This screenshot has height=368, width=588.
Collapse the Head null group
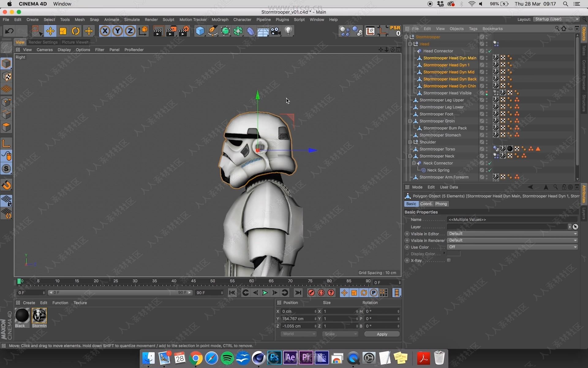pyautogui.click(x=410, y=44)
